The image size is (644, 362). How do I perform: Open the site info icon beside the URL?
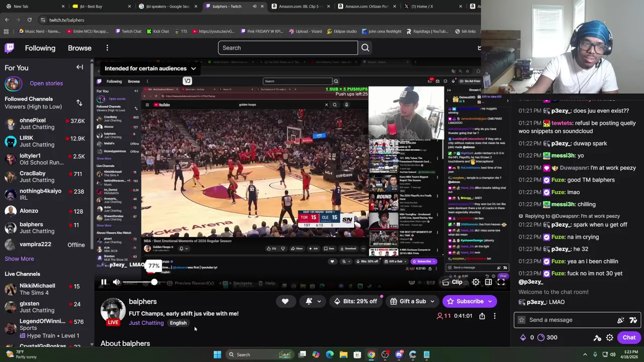click(x=43, y=20)
